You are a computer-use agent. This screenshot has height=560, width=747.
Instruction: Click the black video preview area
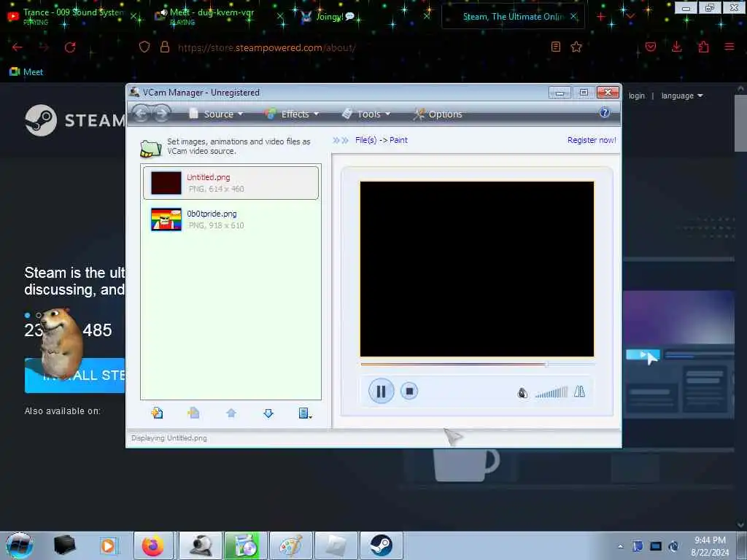(x=477, y=268)
